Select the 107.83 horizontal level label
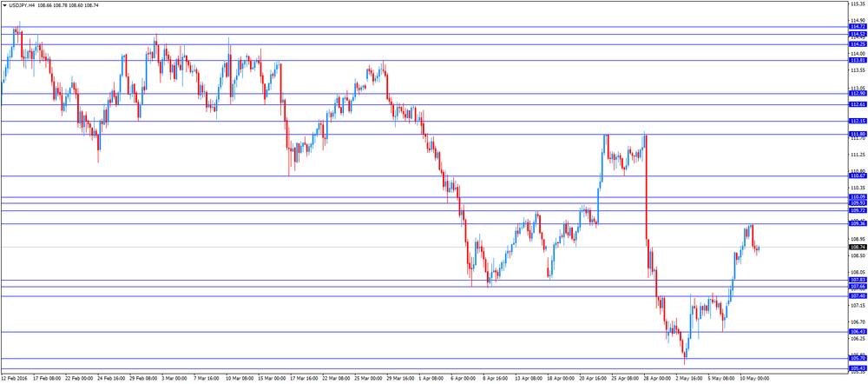Screen dimensions: 868x384 (x=858, y=281)
